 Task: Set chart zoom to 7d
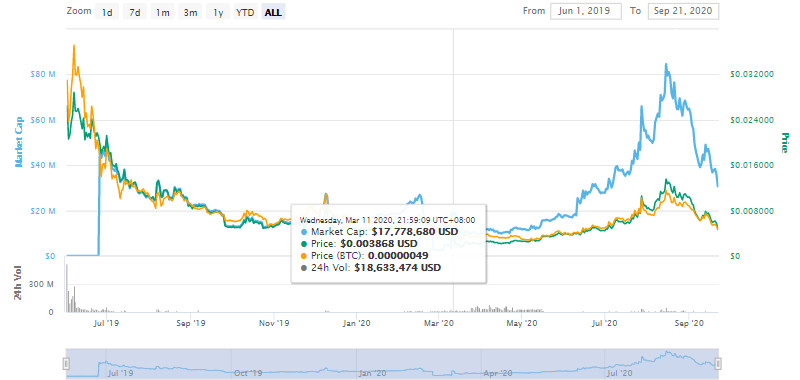pyautogui.click(x=135, y=12)
